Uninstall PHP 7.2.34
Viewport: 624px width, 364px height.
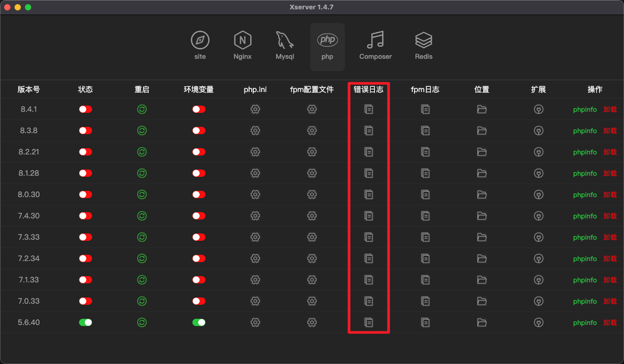610,258
